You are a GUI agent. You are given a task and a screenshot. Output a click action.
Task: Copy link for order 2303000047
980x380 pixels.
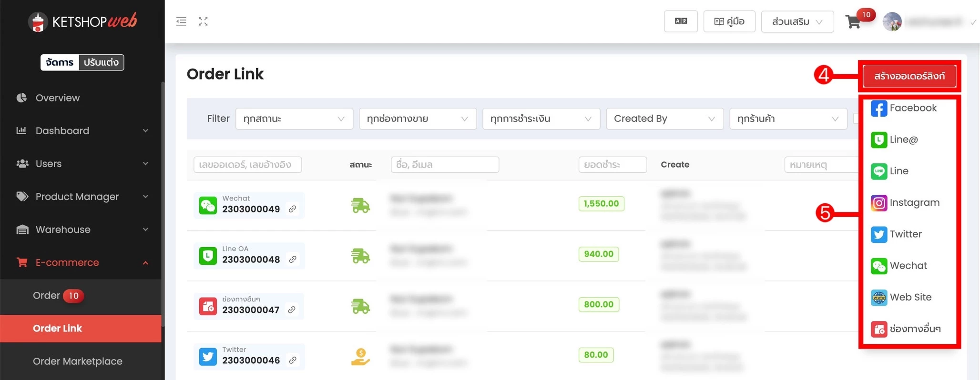[x=292, y=310]
